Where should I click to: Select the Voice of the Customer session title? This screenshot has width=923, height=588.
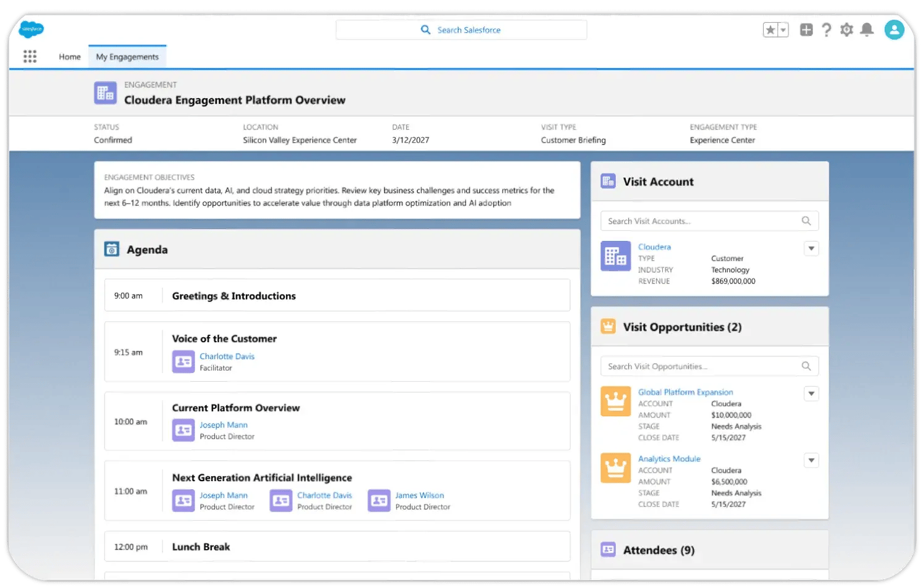tap(224, 338)
